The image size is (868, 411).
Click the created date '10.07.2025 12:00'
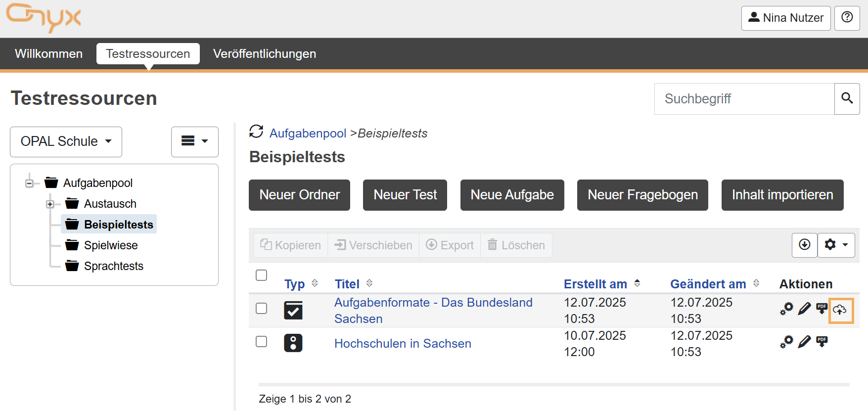pyautogui.click(x=595, y=344)
